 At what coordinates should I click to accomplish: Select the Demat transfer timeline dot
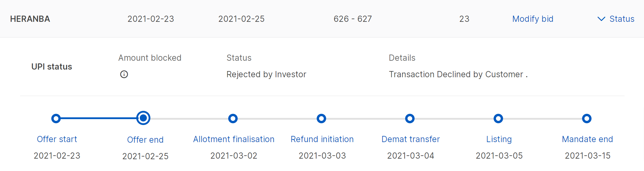pos(410,119)
